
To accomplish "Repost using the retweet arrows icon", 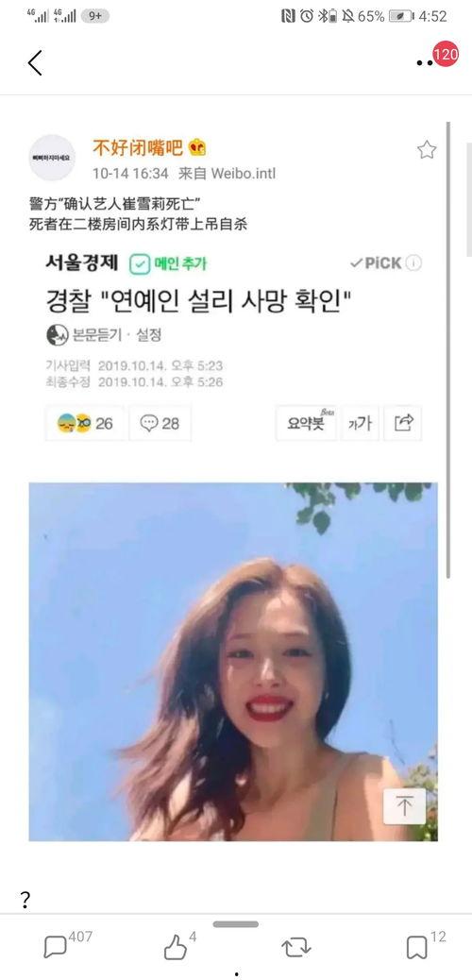I will point(296,948).
